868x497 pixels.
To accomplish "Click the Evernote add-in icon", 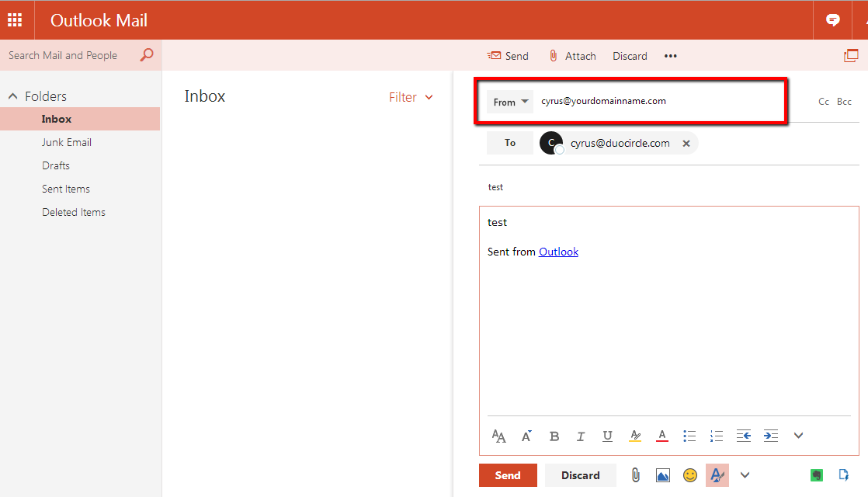I will click(817, 474).
